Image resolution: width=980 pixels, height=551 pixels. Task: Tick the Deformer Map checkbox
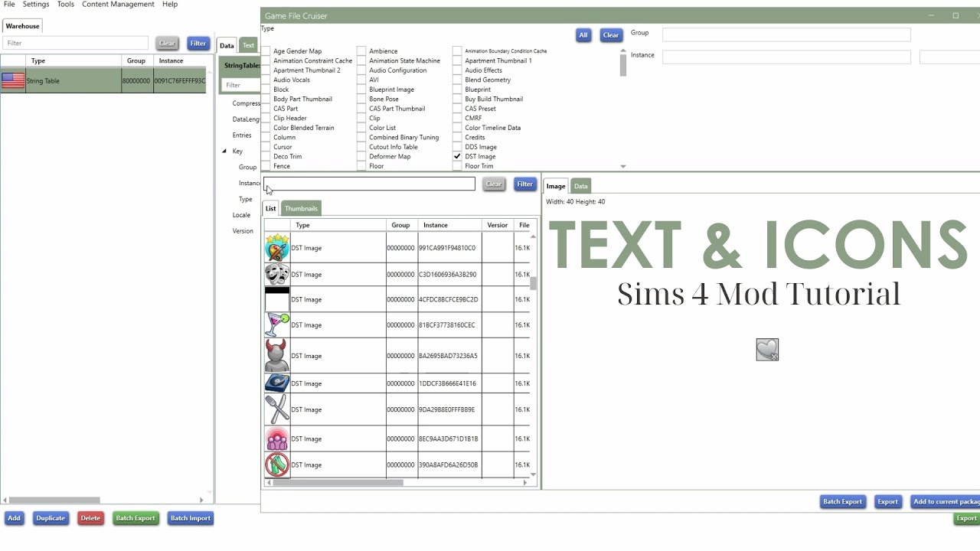click(361, 156)
